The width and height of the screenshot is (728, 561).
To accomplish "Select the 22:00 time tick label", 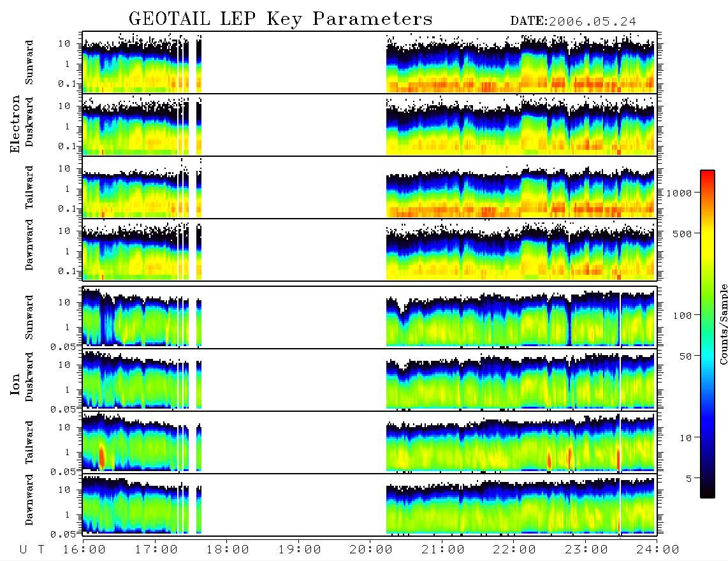I will point(514,550).
